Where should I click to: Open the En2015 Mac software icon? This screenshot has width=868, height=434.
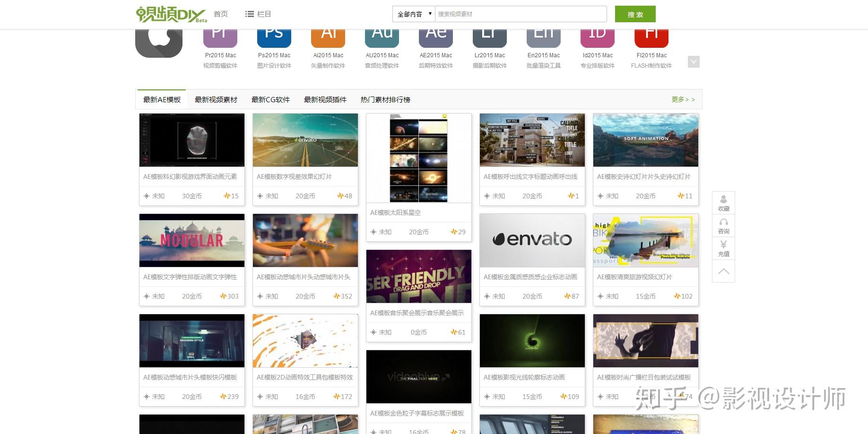pyautogui.click(x=544, y=38)
